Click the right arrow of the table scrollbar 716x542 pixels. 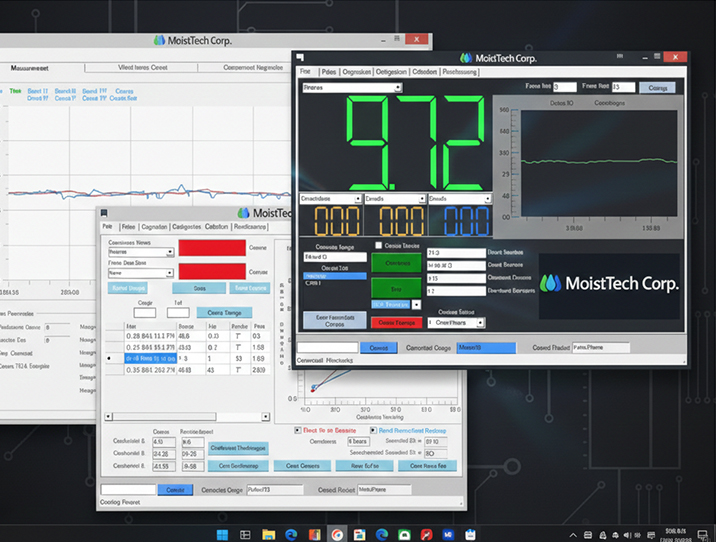[x=265, y=416]
